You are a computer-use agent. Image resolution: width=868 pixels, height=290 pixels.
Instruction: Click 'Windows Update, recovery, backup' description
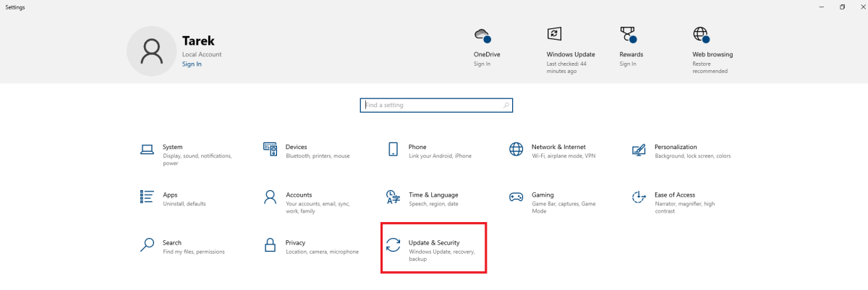(441, 255)
